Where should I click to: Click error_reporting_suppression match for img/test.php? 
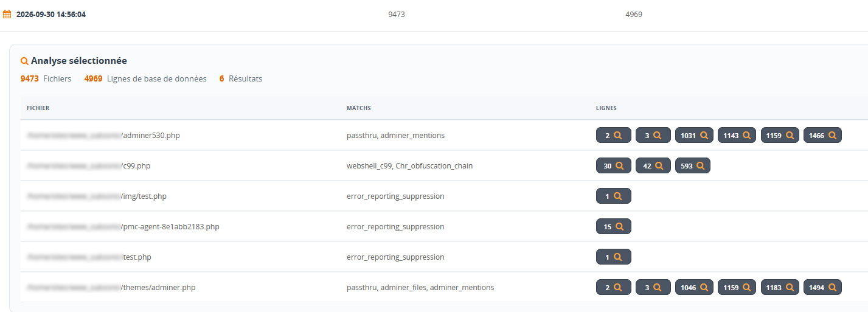[x=395, y=196]
